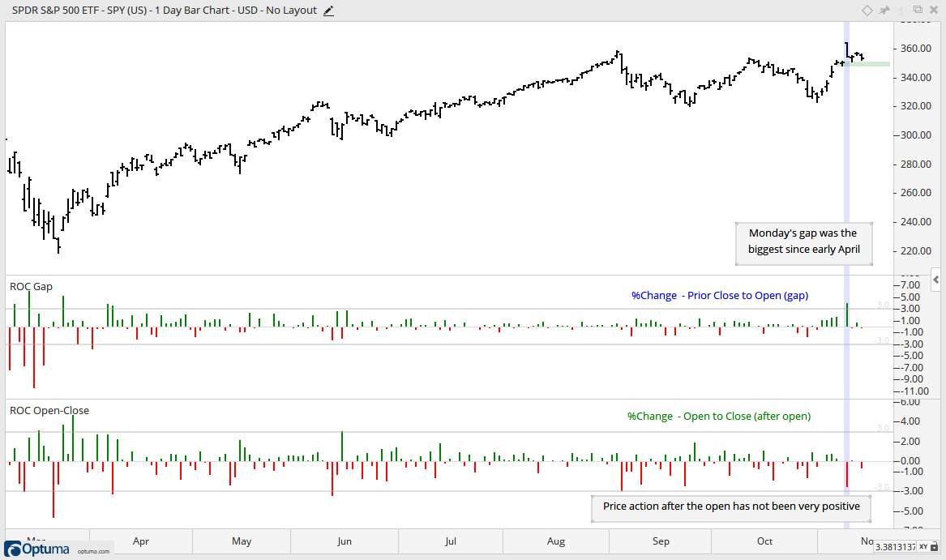Click the Oct label on the date axis
Viewport: 946px width, 560px height.
764,541
